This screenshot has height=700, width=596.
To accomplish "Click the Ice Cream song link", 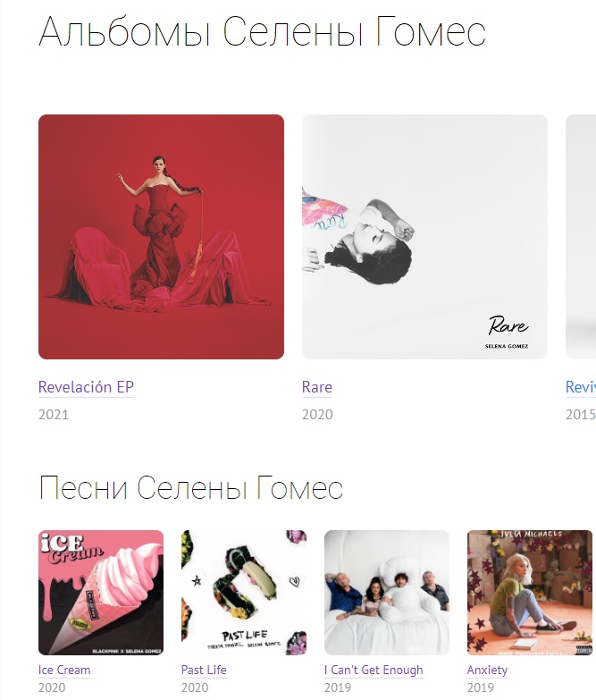I will [x=64, y=670].
